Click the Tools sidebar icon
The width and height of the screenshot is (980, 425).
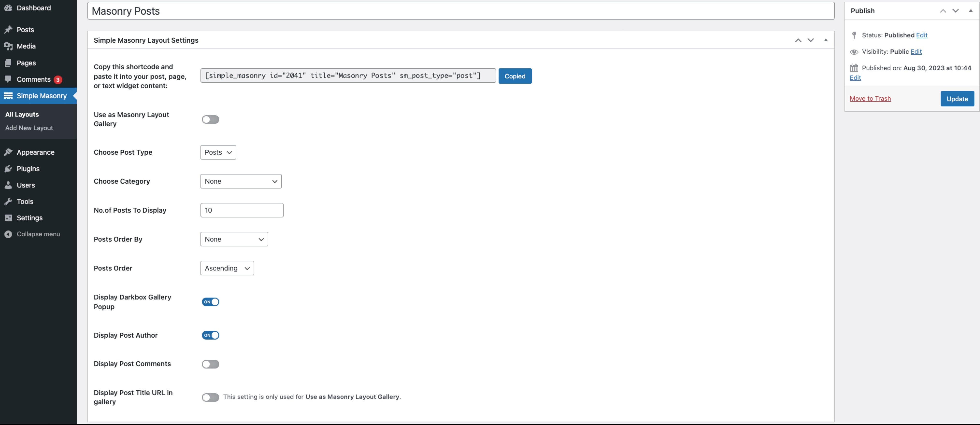pos(8,201)
